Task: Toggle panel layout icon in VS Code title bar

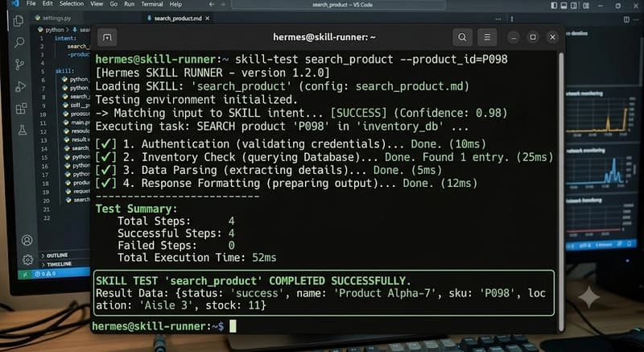Action: click(x=564, y=6)
